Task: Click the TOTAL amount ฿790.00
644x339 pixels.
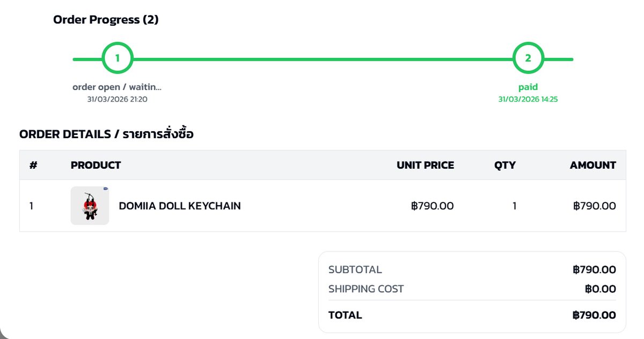Action: coord(594,315)
